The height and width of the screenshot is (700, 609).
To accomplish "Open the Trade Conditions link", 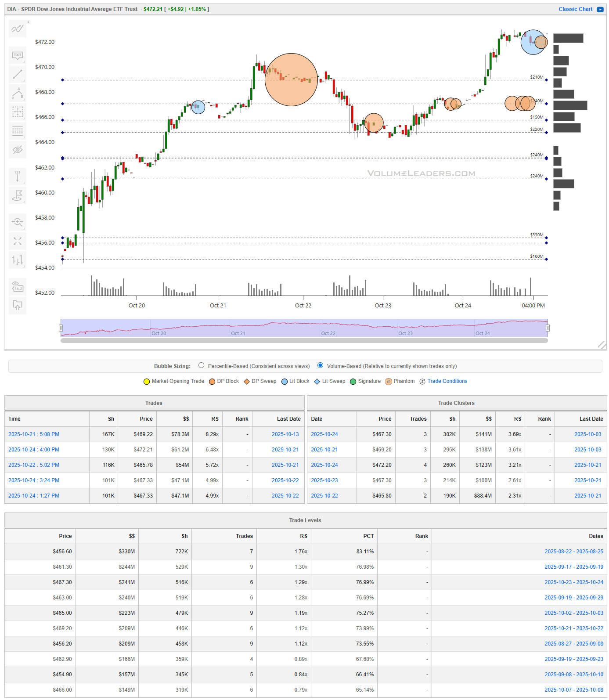I will 447,381.
